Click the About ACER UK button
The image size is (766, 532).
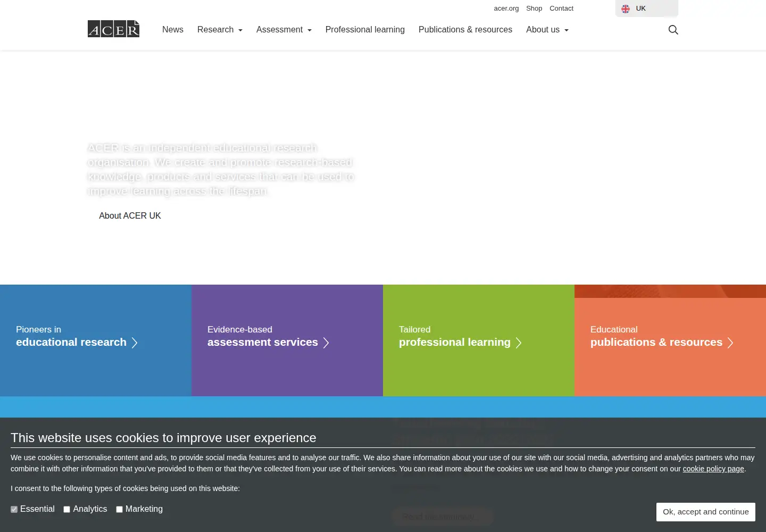pyautogui.click(x=130, y=215)
